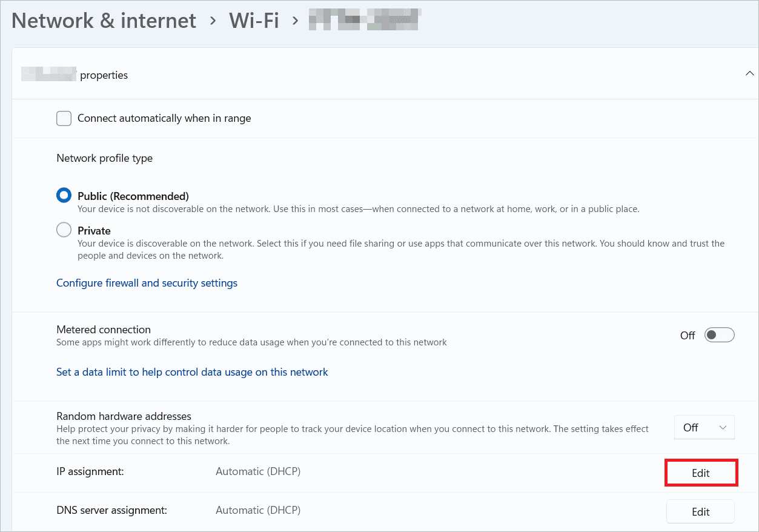759x532 pixels.
Task: Click Edit next to DNS server assignment
Action: pos(700,512)
